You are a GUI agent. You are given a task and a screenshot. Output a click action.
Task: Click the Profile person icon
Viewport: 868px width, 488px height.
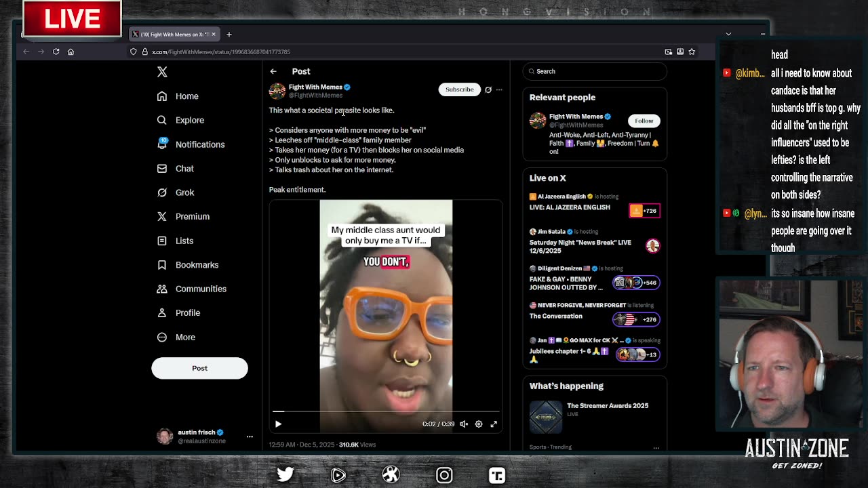[162, 313]
